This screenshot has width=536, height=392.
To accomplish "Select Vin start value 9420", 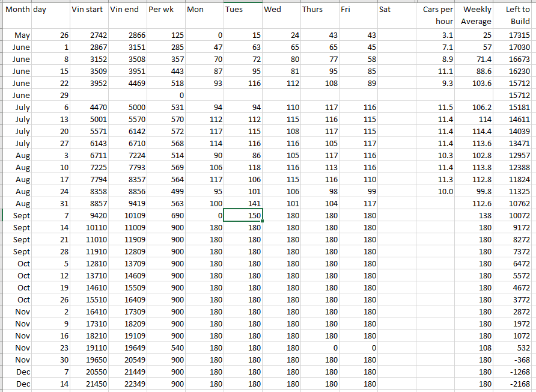I will click(x=88, y=215).
